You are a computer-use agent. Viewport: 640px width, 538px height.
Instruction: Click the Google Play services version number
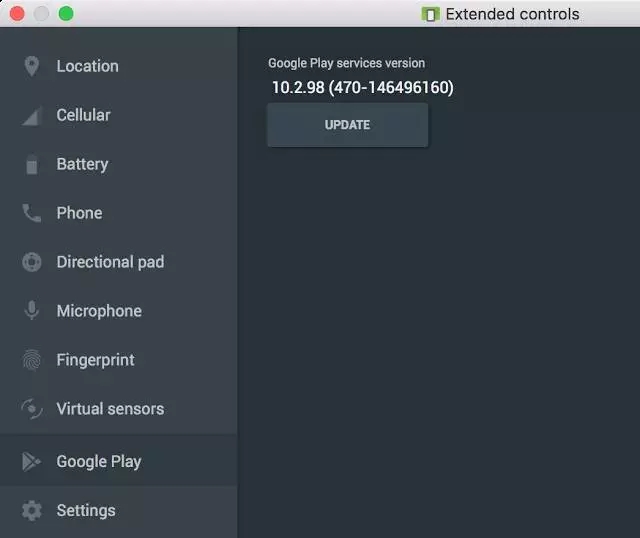coord(362,88)
